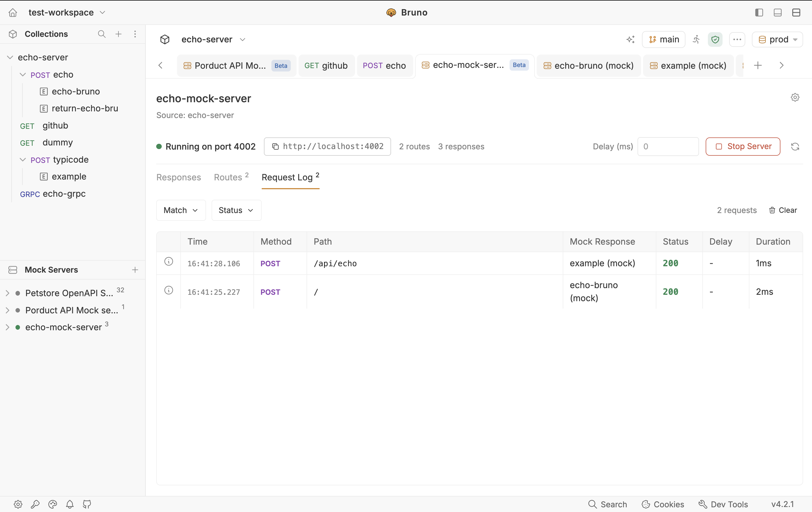Screen dimensions: 812x512
Task: Click the green shield security icon
Action: (x=715, y=39)
